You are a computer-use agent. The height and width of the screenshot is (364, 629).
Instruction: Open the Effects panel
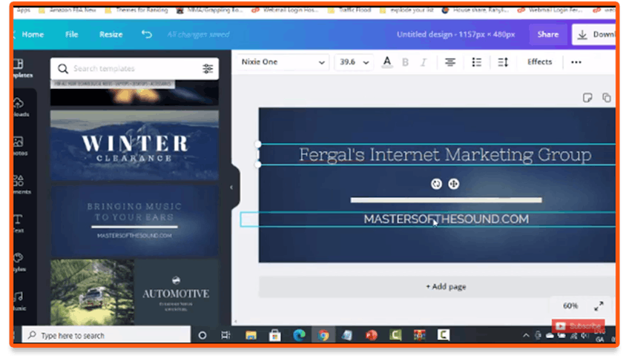click(x=539, y=62)
